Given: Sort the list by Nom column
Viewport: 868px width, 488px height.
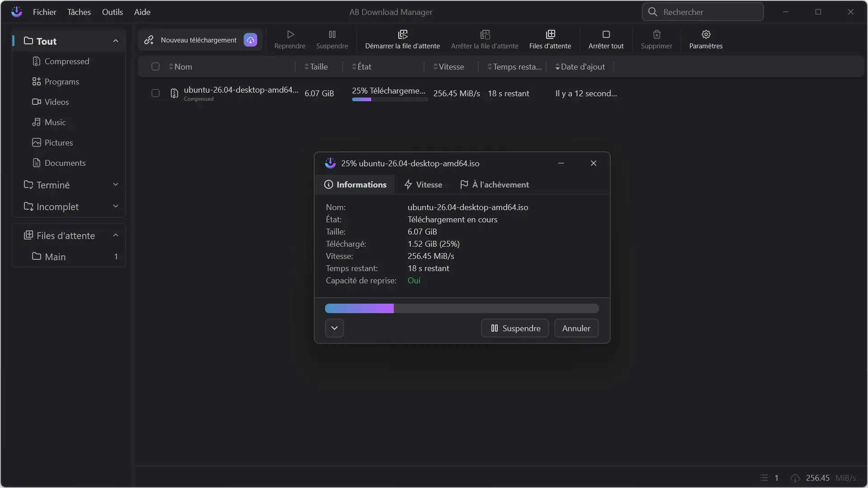Looking at the screenshot, I should 180,66.
